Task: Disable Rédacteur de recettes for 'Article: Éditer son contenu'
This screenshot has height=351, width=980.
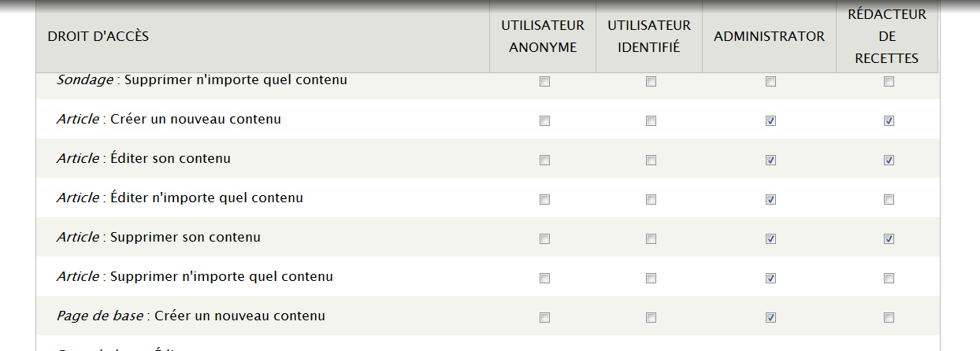Action: (x=889, y=161)
